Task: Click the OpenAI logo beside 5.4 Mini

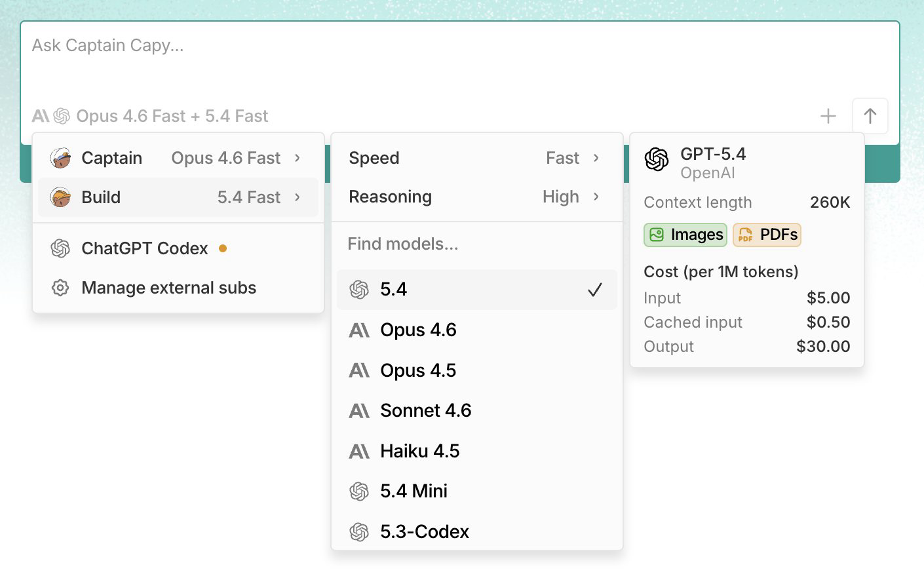Action: pyautogui.click(x=359, y=491)
